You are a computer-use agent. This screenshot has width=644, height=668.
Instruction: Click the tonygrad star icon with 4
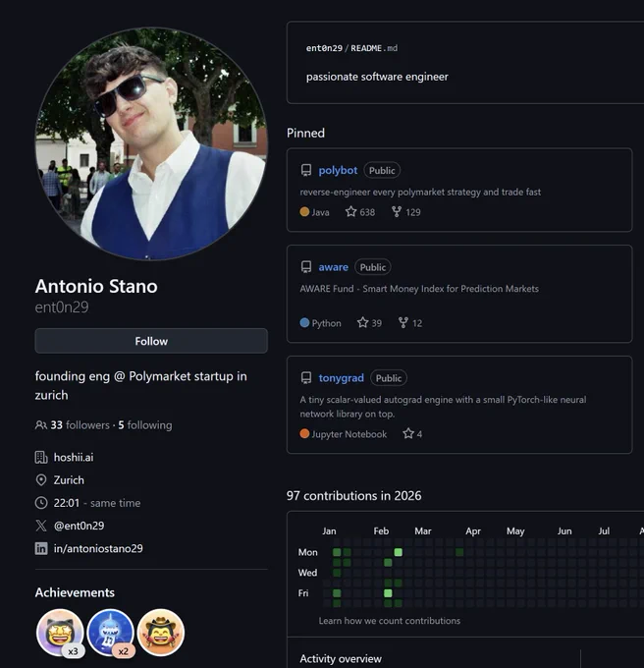click(x=408, y=433)
